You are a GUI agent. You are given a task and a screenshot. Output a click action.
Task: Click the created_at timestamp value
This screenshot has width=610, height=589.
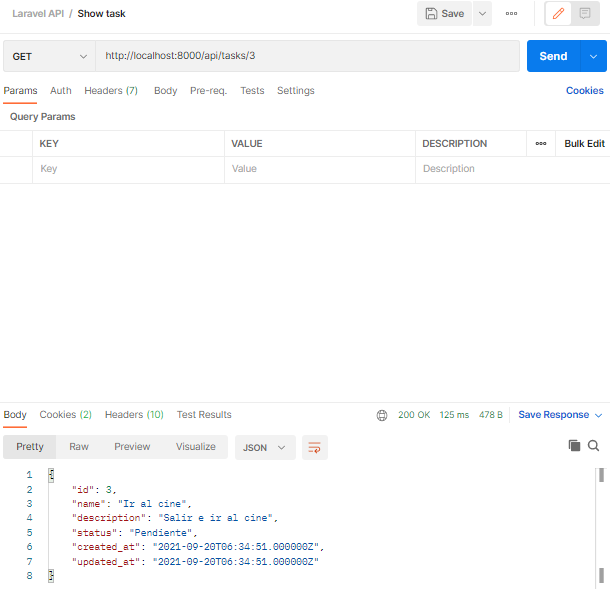pos(236,547)
